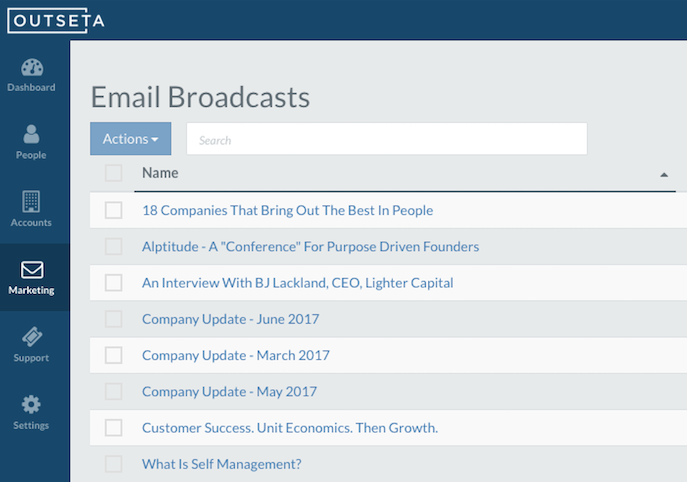The height and width of the screenshot is (482, 687).
Task: Click the Name column header
Action: click(160, 173)
